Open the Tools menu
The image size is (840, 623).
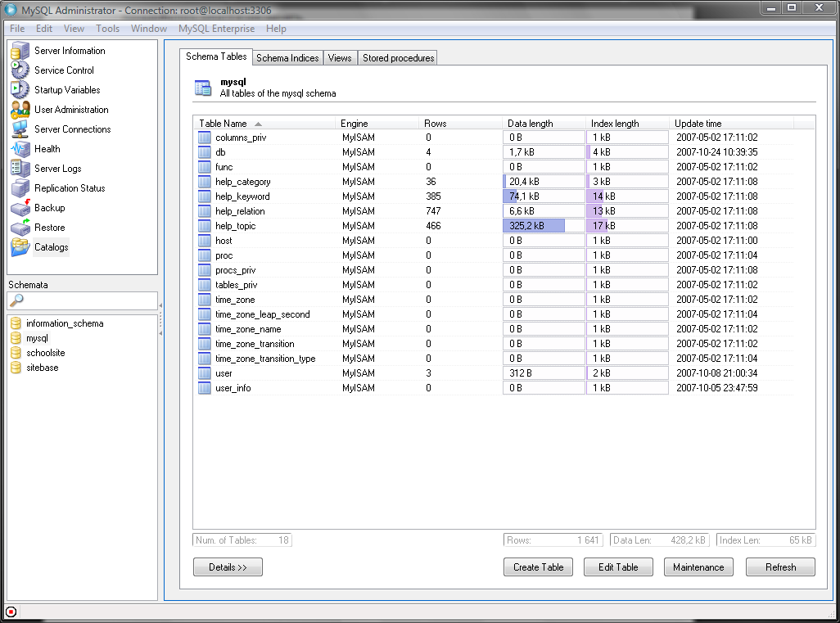[107, 29]
